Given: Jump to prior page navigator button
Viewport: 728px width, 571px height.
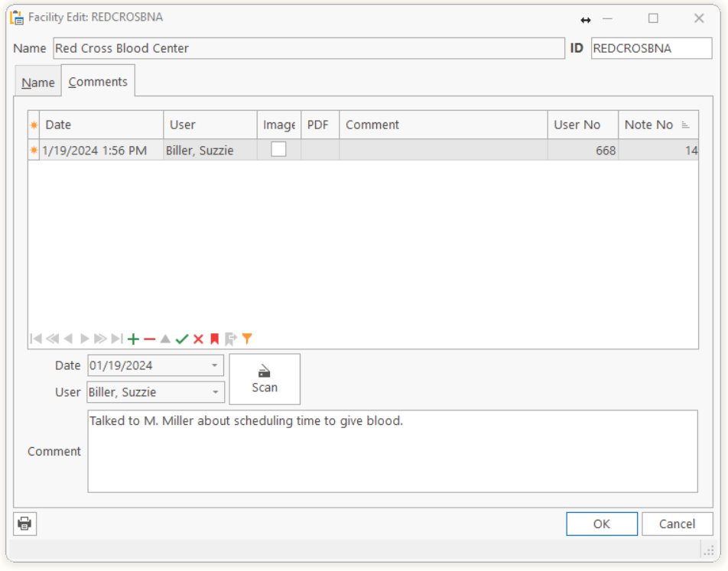Looking at the screenshot, I should coord(53,339).
